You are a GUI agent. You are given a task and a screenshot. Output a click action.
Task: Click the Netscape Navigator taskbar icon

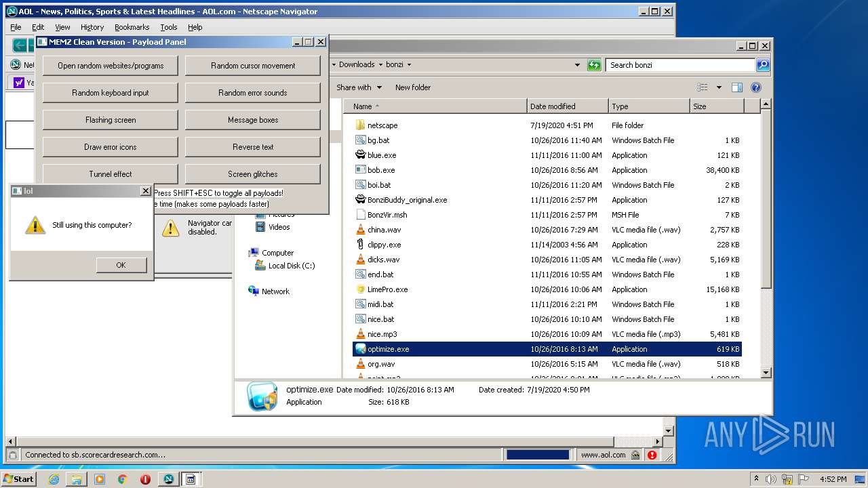click(168, 479)
